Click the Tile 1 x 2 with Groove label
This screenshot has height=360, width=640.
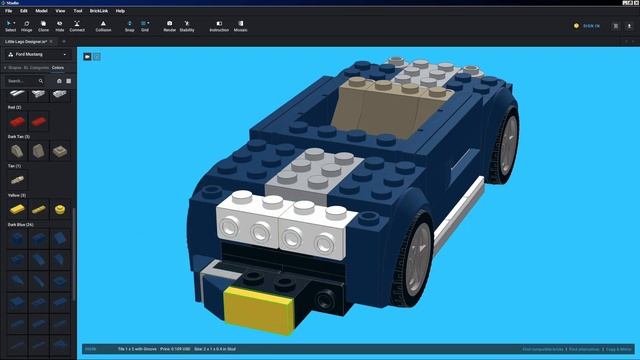137,349
